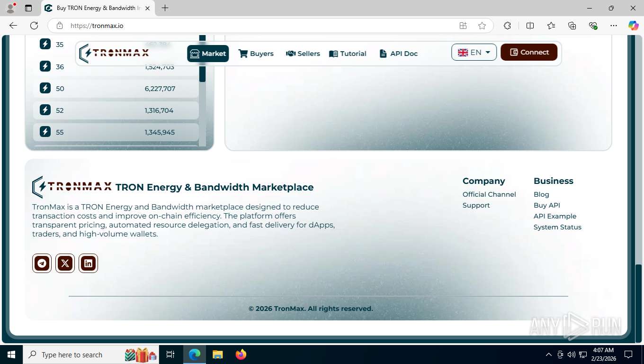Viewport: 644px width, 364px height.
Task: Toggle Edge split screen view
Action: [530, 26]
